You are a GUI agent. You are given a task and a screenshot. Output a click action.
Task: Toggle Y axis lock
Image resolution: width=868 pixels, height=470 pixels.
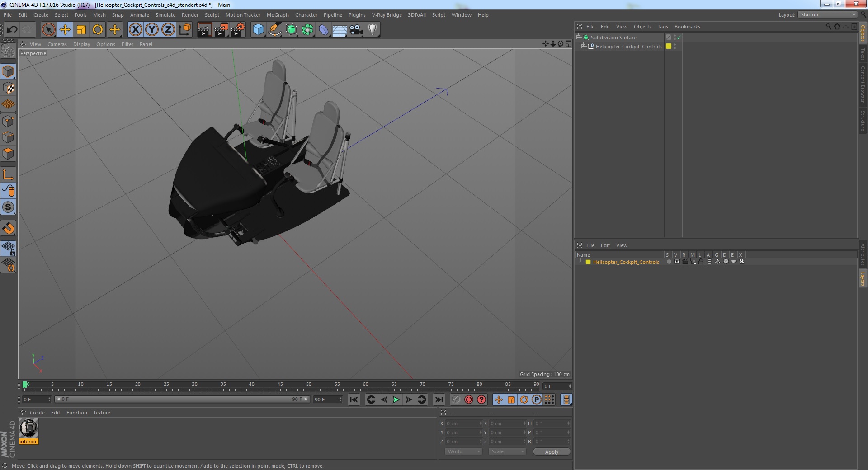coord(152,30)
